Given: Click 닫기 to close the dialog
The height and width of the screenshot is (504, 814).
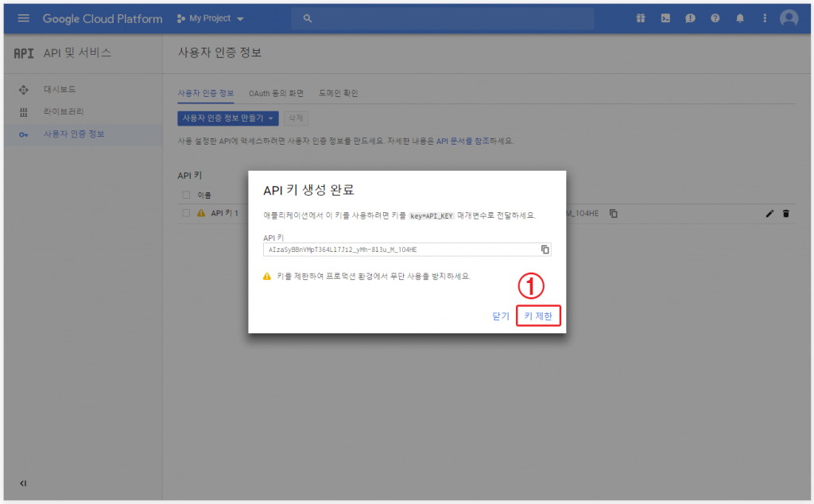Looking at the screenshot, I should click(x=500, y=316).
